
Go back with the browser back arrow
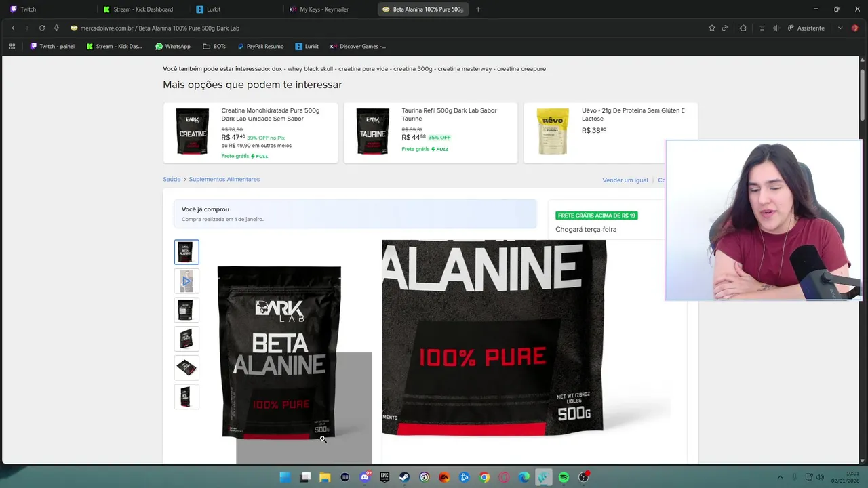click(x=13, y=28)
